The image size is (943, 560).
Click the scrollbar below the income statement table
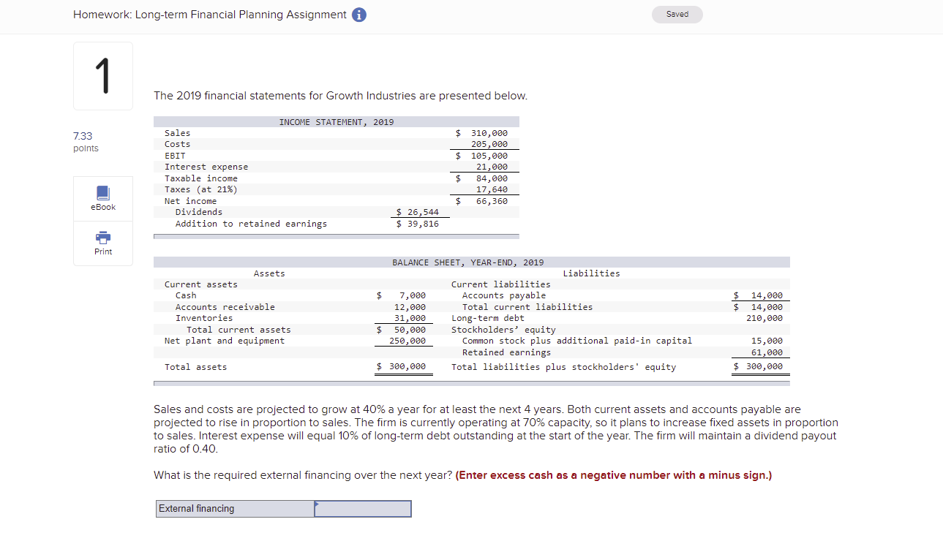(x=336, y=235)
